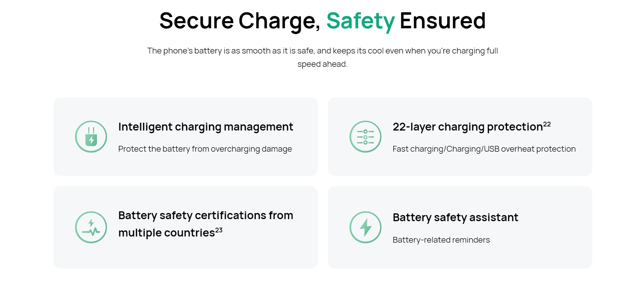Select the "Battery safety certifications" title text
Screen dimensions: 644x289
point(206,215)
